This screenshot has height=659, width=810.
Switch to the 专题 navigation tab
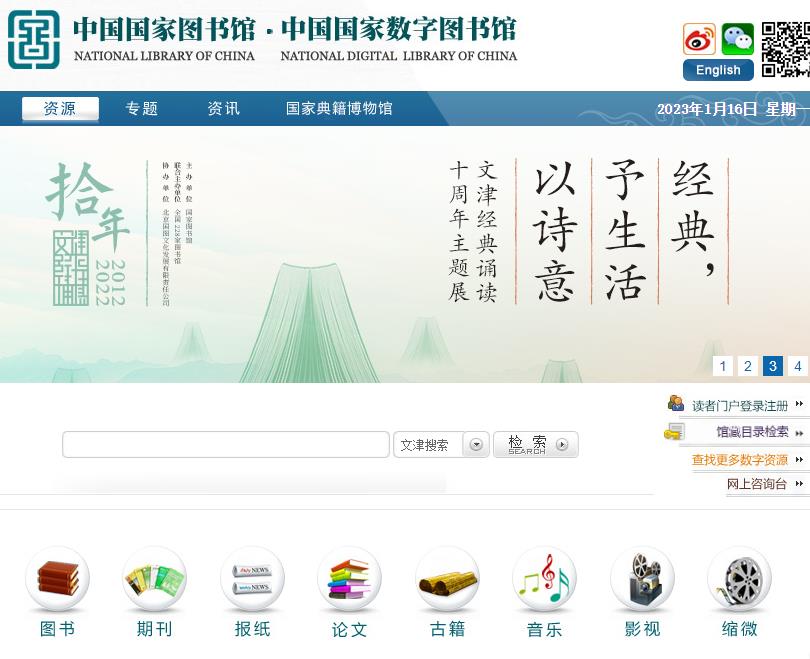pos(140,108)
